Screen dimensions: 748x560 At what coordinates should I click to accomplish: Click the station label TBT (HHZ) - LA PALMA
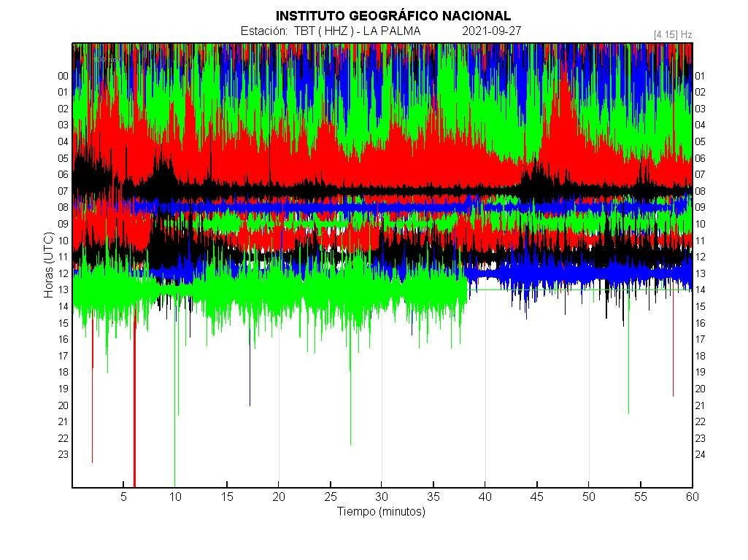coord(331,31)
